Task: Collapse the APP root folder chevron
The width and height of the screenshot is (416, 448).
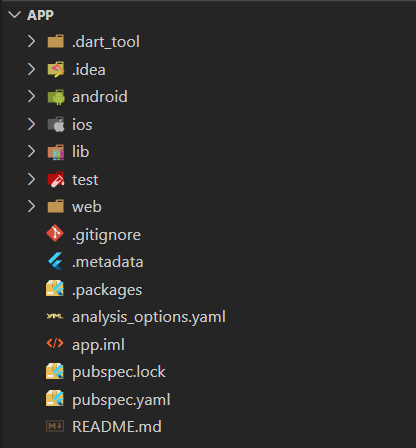Action: [x=14, y=15]
